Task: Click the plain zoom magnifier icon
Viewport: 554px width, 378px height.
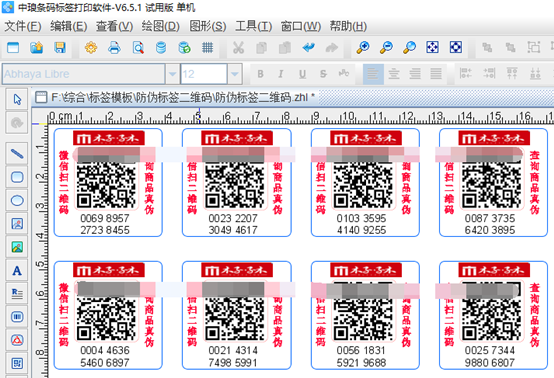Action: (x=409, y=47)
